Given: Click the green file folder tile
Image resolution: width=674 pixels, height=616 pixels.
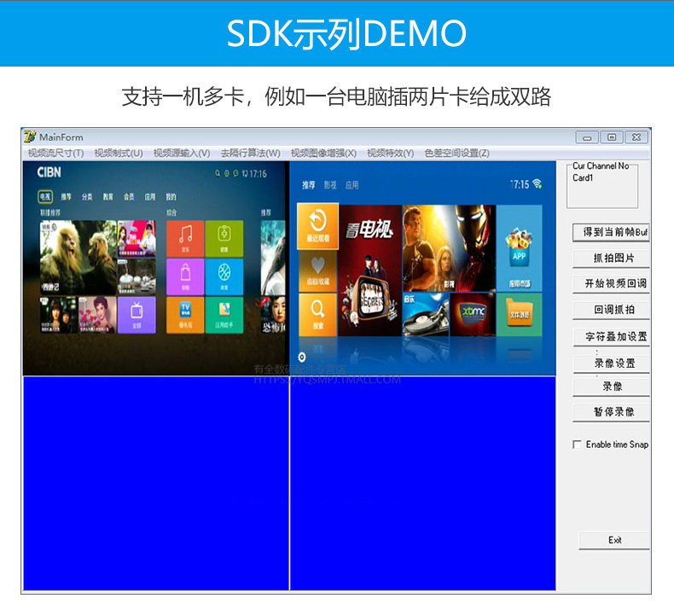Looking at the screenshot, I should 519,314.
